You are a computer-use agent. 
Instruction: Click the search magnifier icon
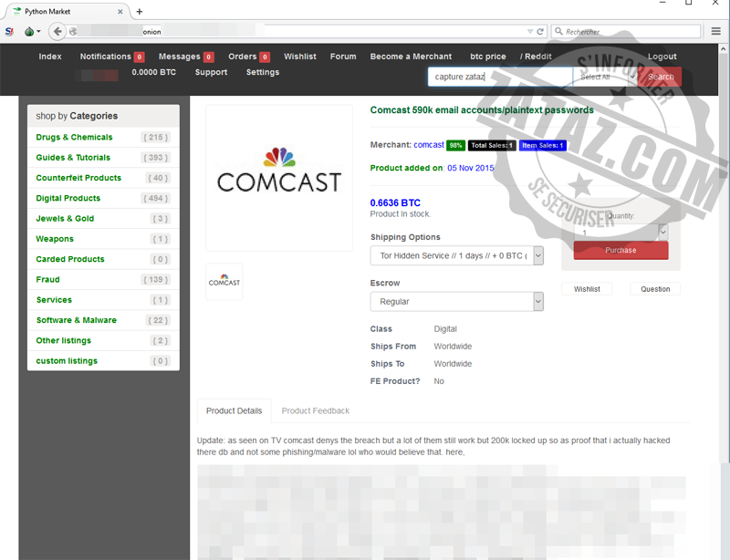tap(558, 31)
